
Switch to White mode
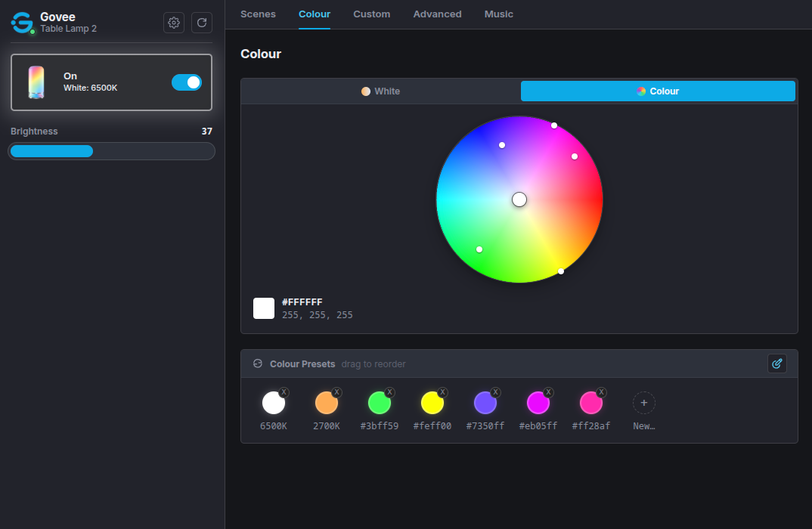pyautogui.click(x=380, y=91)
